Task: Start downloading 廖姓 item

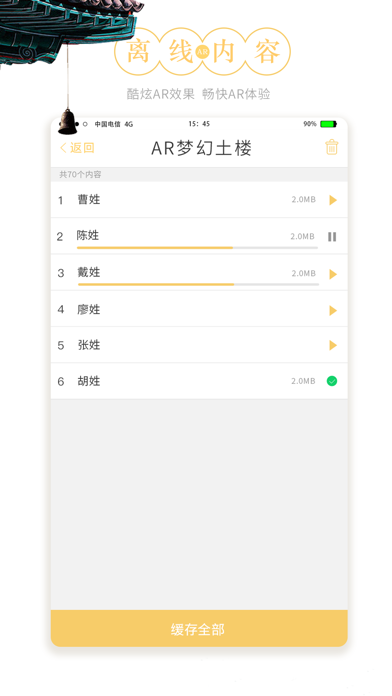Action: (x=333, y=310)
